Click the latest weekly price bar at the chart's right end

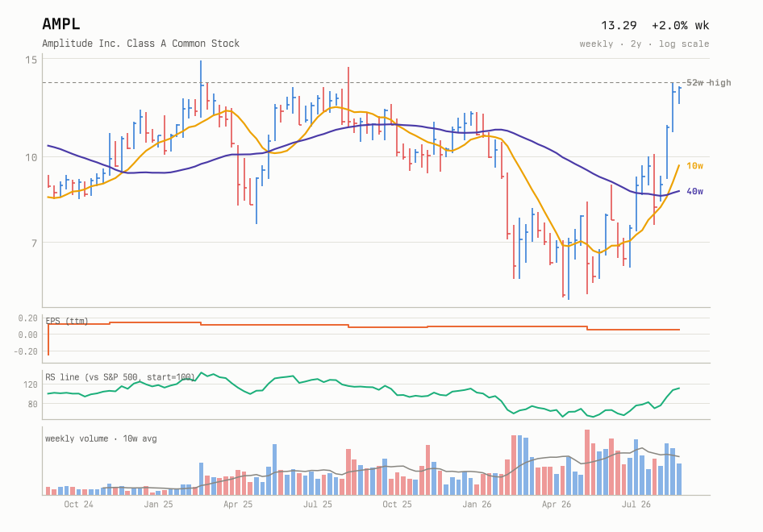pyautogui.click(x=679, y=95)
